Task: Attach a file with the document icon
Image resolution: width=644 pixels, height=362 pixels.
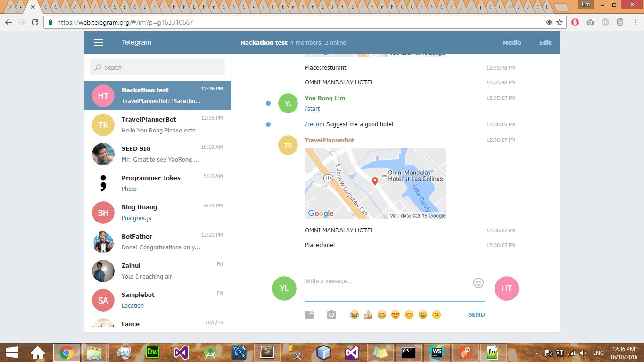Action: click(x=309, y=314)
